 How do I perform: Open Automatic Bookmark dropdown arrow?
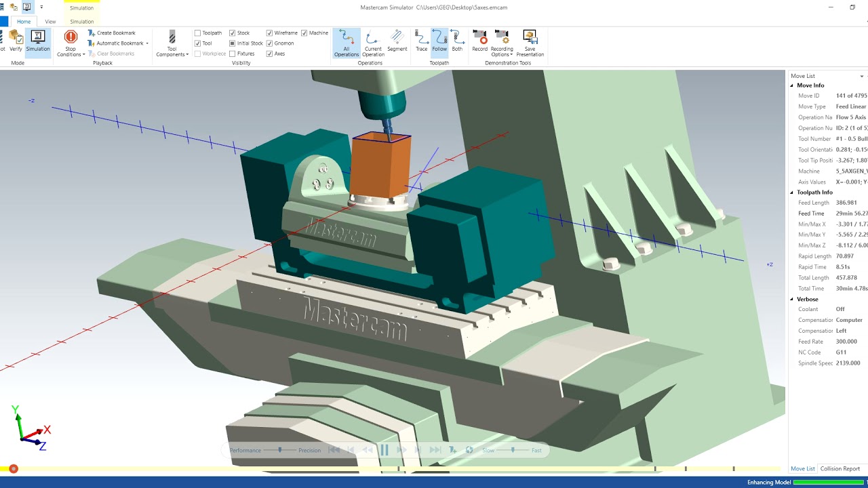(x=147, y=43)
